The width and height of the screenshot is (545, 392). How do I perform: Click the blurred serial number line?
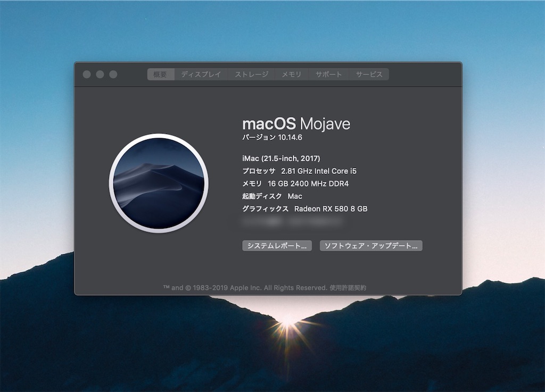tap(292, 221)
